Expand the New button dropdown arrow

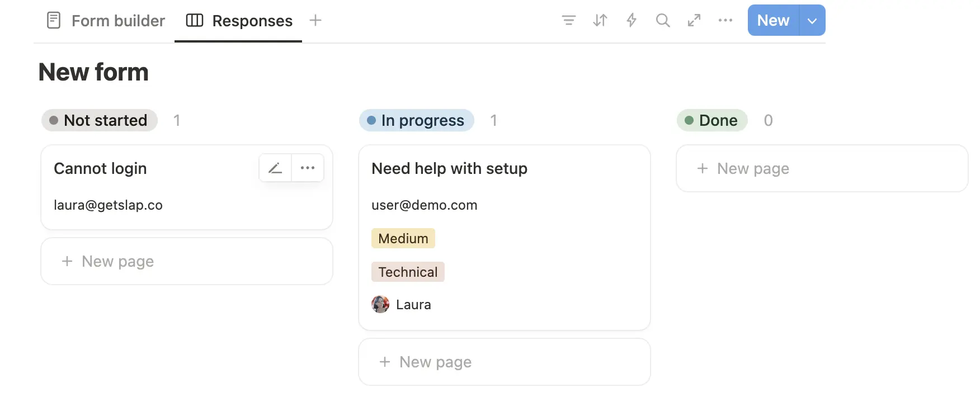point(812,21)
